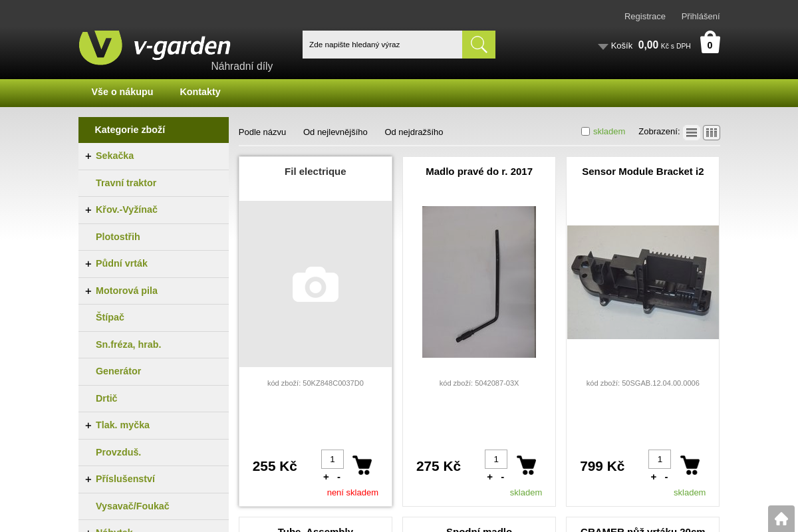Screen dimensions: 798x532
Task: Click the green search magnifier button
Action: tap(479, 45)
